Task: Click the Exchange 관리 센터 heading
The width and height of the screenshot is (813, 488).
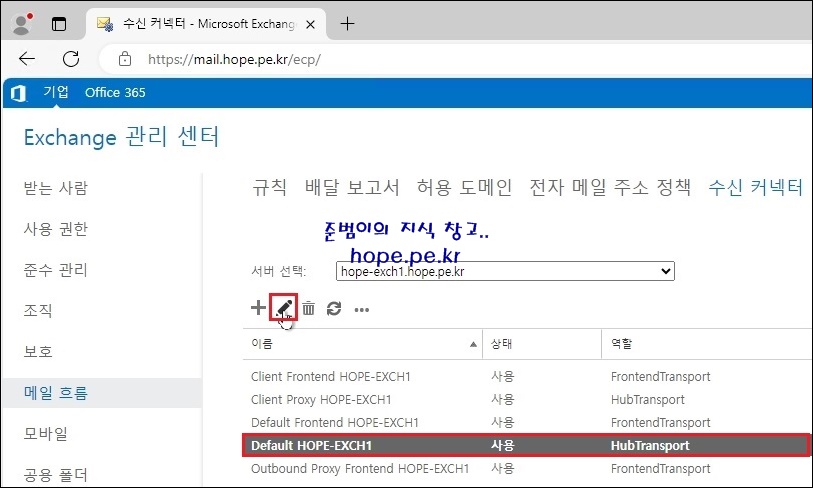Action: tap(121, 137)
